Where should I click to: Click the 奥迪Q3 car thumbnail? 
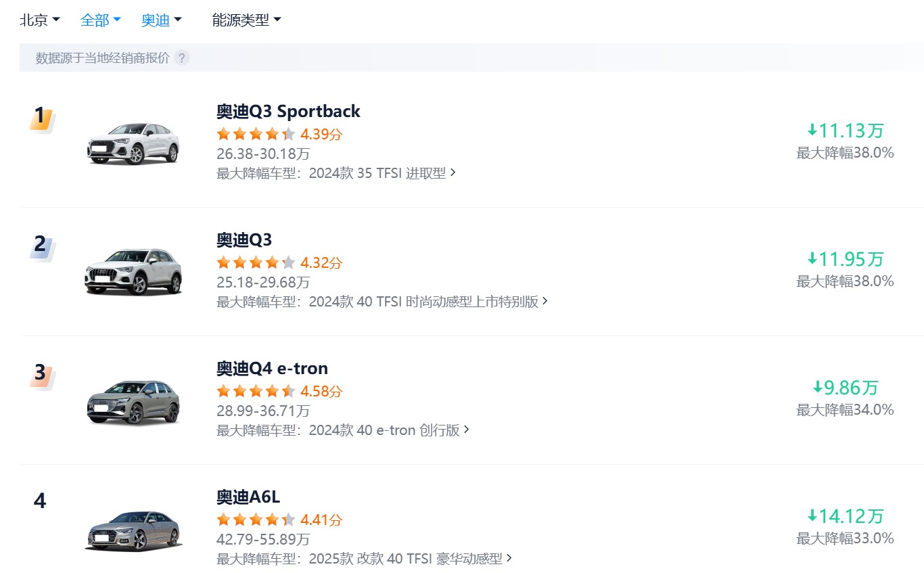coord(133,271)
